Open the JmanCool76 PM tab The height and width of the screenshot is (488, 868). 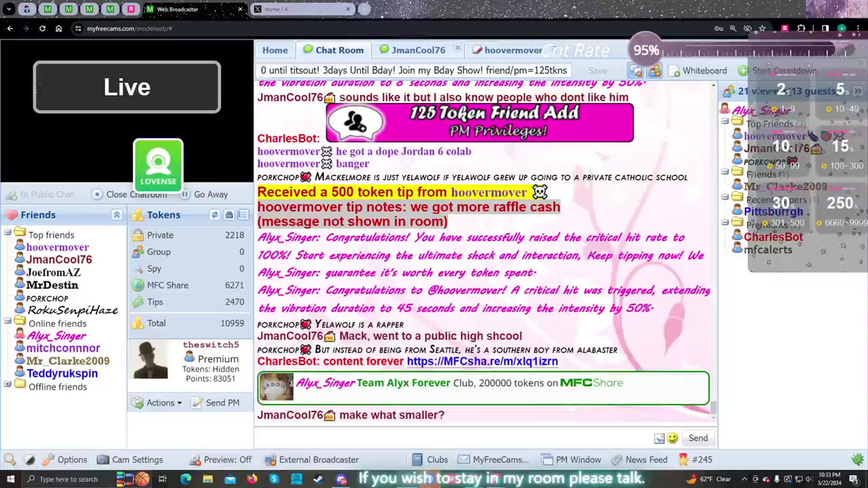pyautogui.click(x=413, y=50)
